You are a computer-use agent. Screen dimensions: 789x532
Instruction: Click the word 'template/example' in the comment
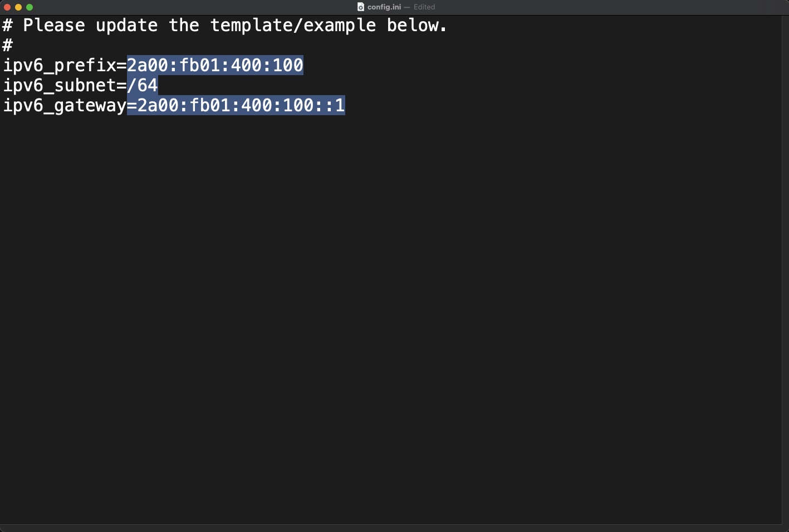pyautogui.click(x=293, y=26)
